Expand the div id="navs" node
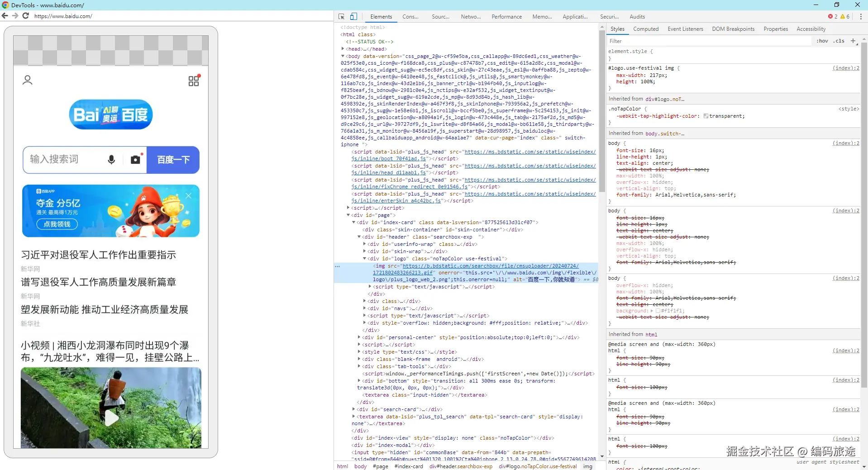Viewport: 868px width, 470px height. 364,308
